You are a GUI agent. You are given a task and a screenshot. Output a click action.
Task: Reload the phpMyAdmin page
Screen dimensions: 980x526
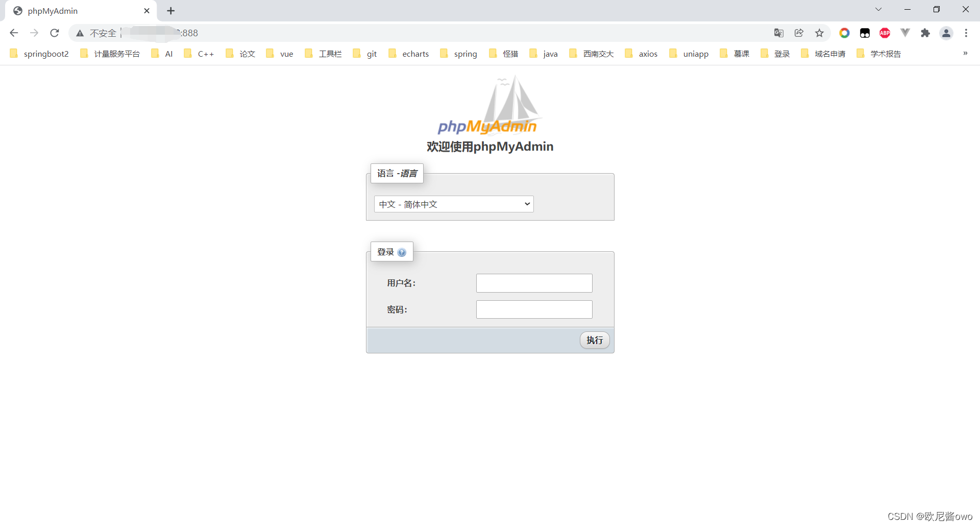pyautogui.click(x=55, y=33)
